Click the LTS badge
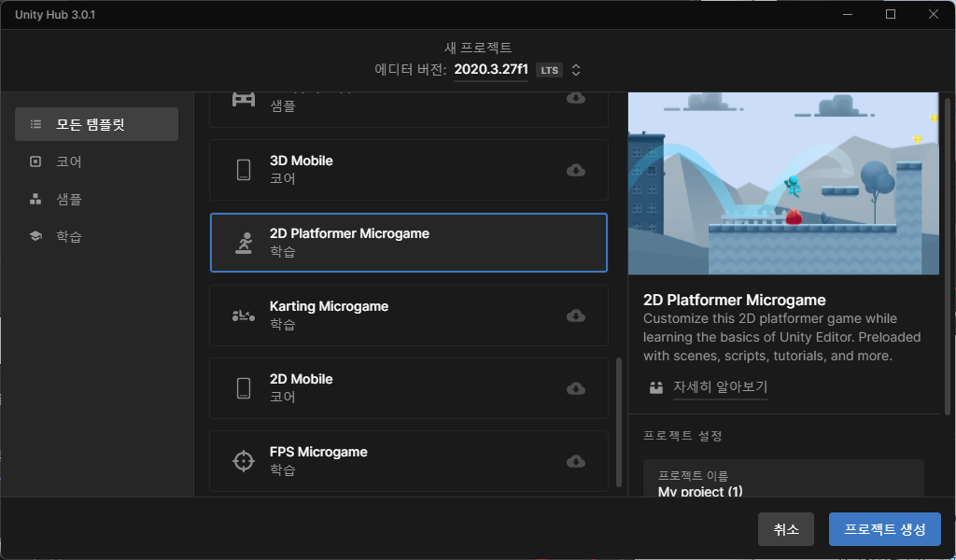Image resolution: width=956 pixels, height=560 pixels. pyautogui.click(x=549, y=70)
